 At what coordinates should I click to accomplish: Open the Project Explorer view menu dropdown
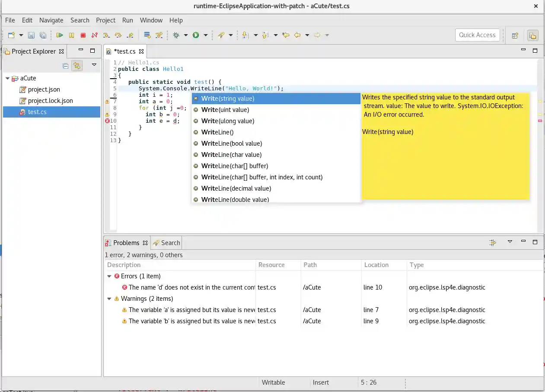[94, 65]
